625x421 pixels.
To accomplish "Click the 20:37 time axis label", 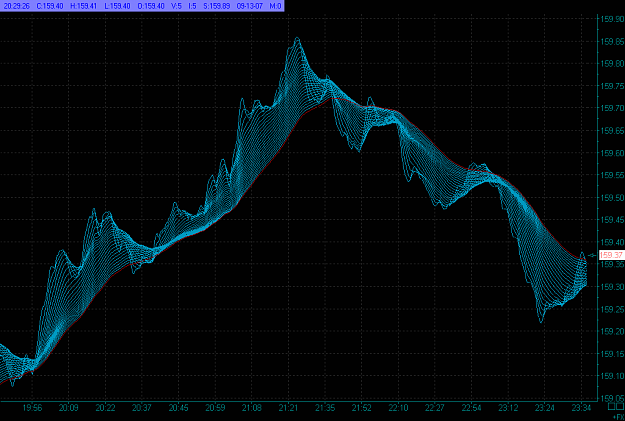I will (142, 408).
